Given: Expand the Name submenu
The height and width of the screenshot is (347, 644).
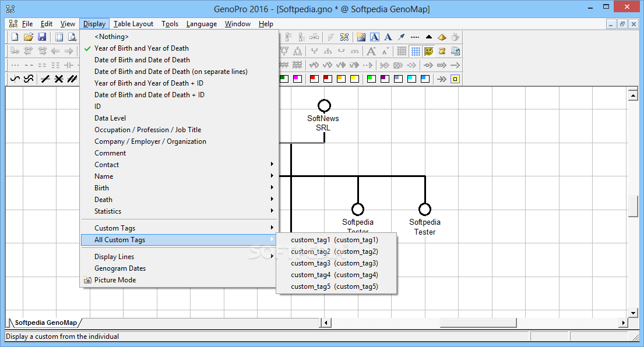Looking at the screenshot, I should [180, 176].
